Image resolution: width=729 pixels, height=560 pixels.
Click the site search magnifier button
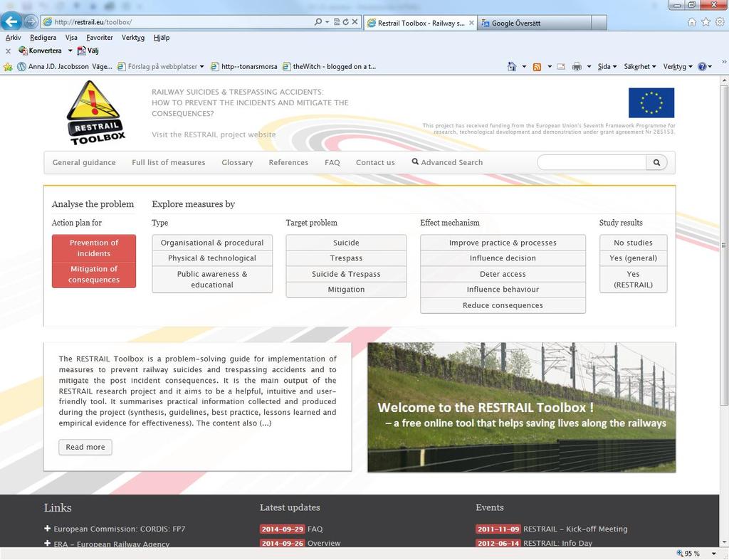point(656,163)
